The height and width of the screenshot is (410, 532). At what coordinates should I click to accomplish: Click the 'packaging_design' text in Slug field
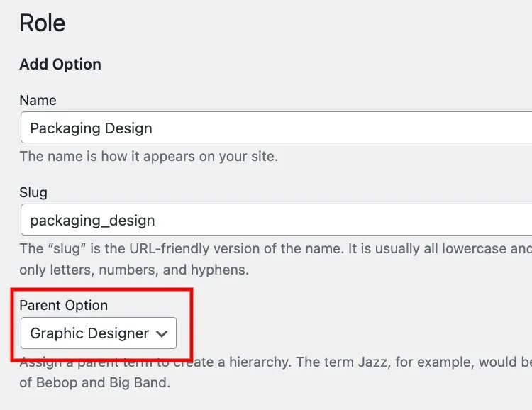click(x=92, y=221)
